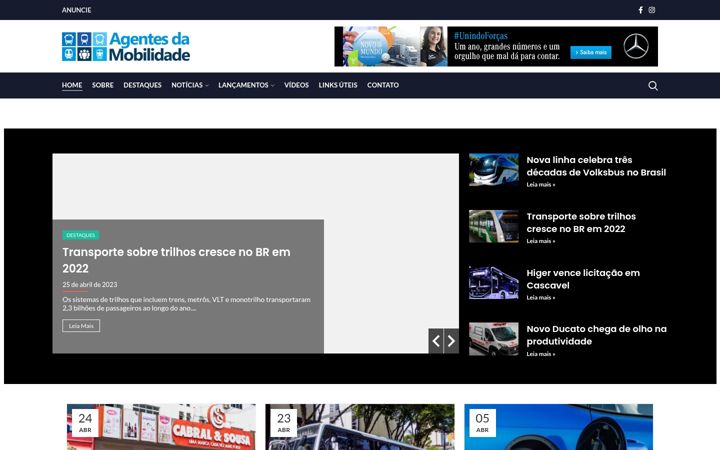
Task: Click the Mercedes-Benz star logo in banner
Action: pyautogui.click(x=636, y=46)
